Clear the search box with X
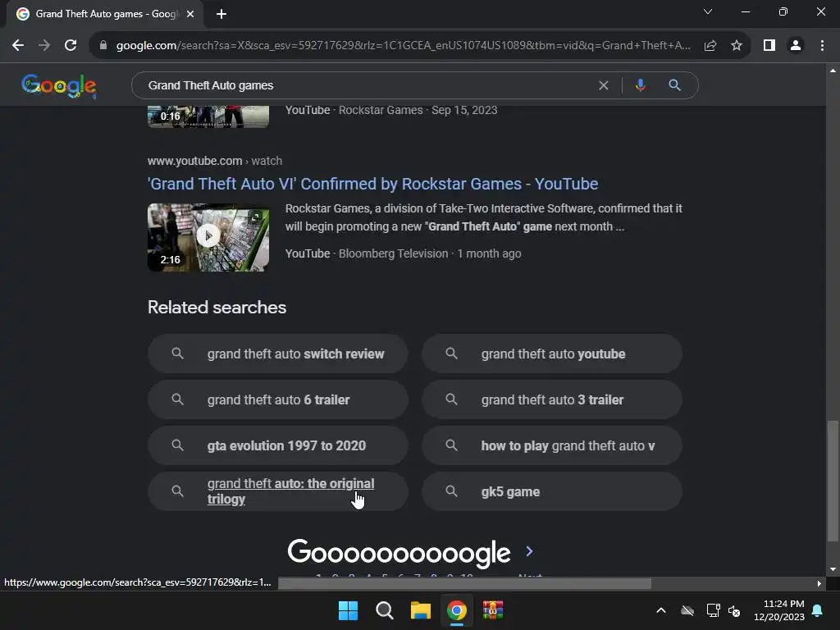 pyautogui.click(x=604, y=85)
